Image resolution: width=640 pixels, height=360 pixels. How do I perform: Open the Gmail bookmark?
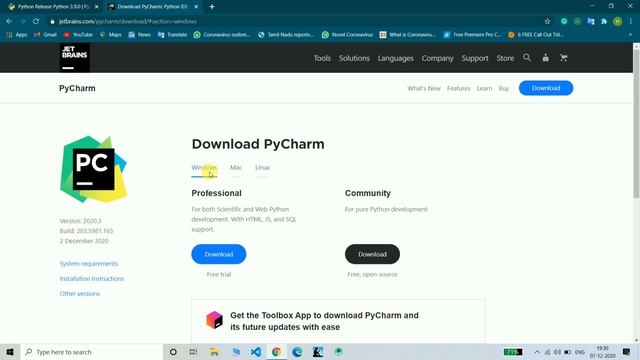tap(45, 35)
